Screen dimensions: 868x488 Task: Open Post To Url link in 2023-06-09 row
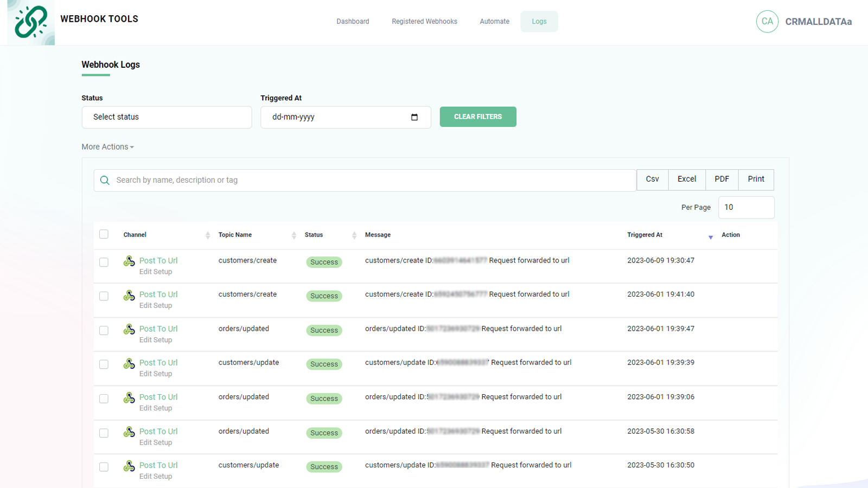click(x=158, y=261)
